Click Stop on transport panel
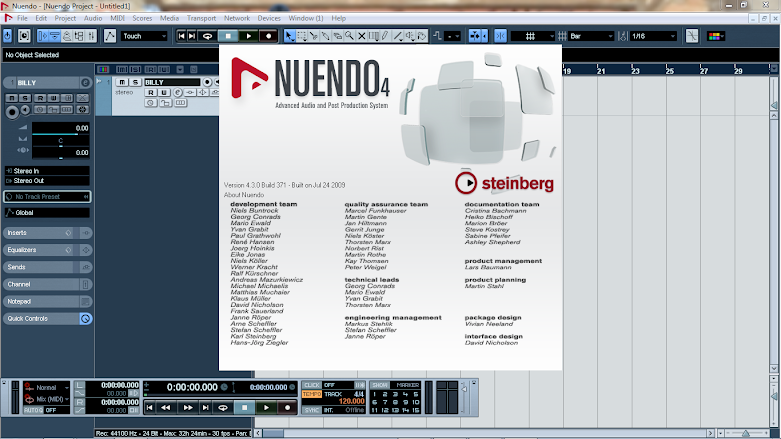This screenshot has height=439, width=781. click(245, 408)
